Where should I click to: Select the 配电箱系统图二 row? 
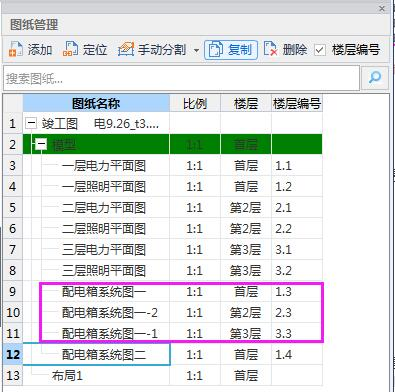click(x=104, y=355)
